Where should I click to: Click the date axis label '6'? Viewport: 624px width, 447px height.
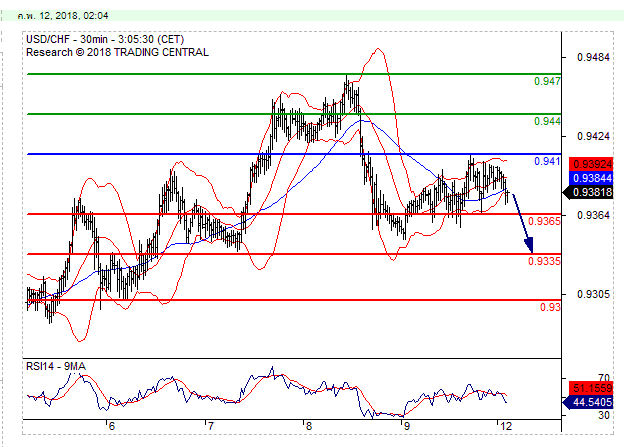click(111, 427)
